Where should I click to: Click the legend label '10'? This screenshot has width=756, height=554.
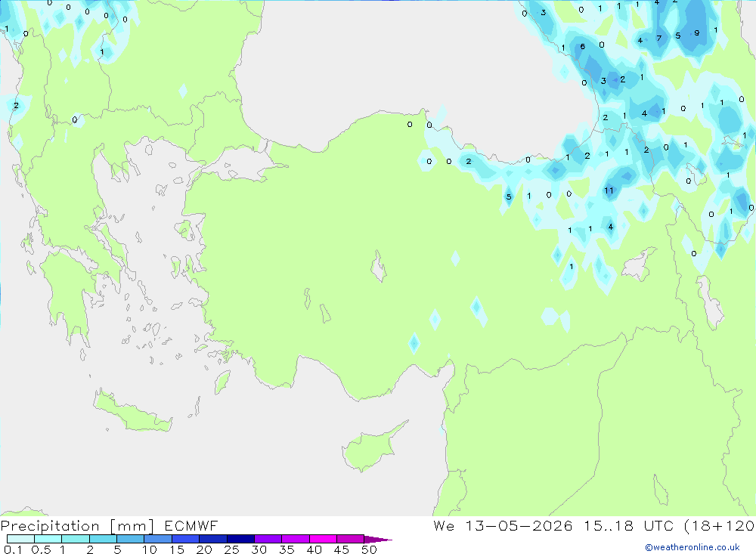pyautogui.click(x=150, y=549)
